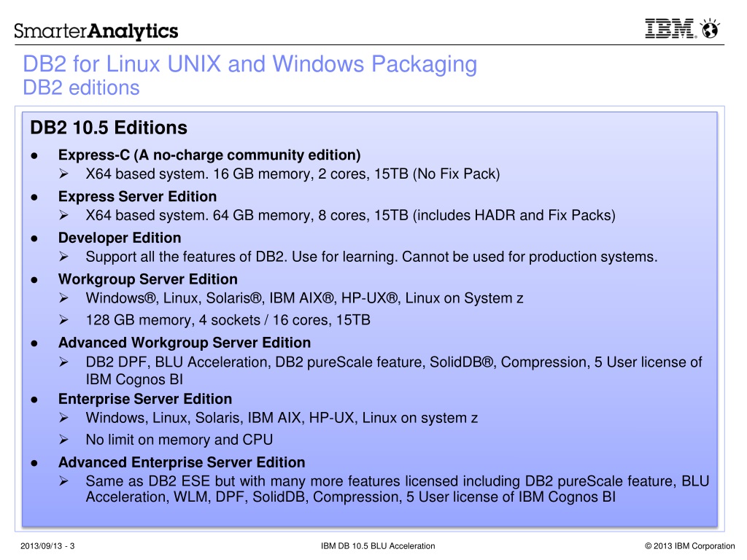The image size is (747, 560).
Task: Click the "Developer Edition" bullet
Action: click(x=120, y=238)
